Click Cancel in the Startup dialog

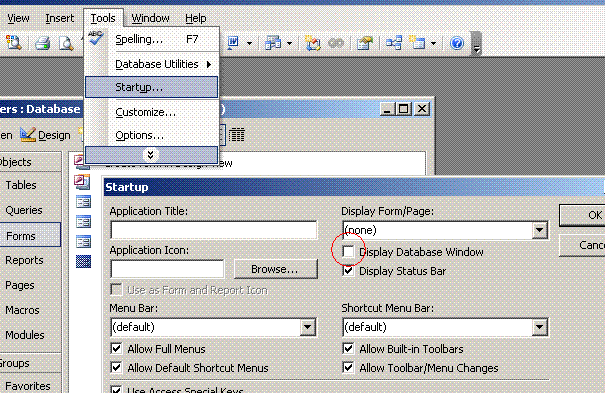pos(582,245)
